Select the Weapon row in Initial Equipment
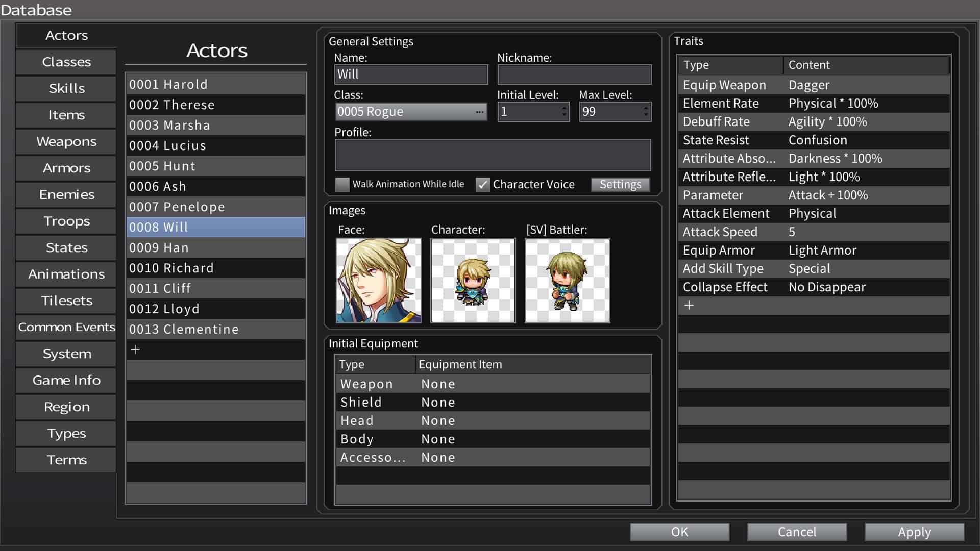The image size is (980, 551). 492,384
